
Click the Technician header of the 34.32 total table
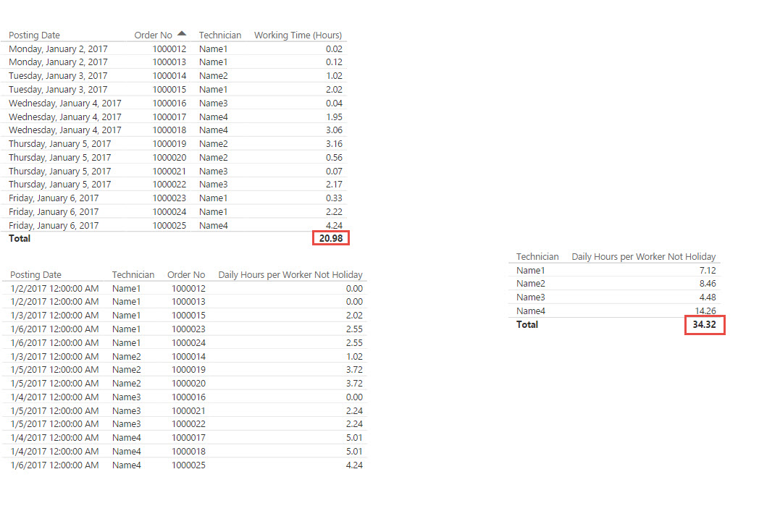(537, 257)
